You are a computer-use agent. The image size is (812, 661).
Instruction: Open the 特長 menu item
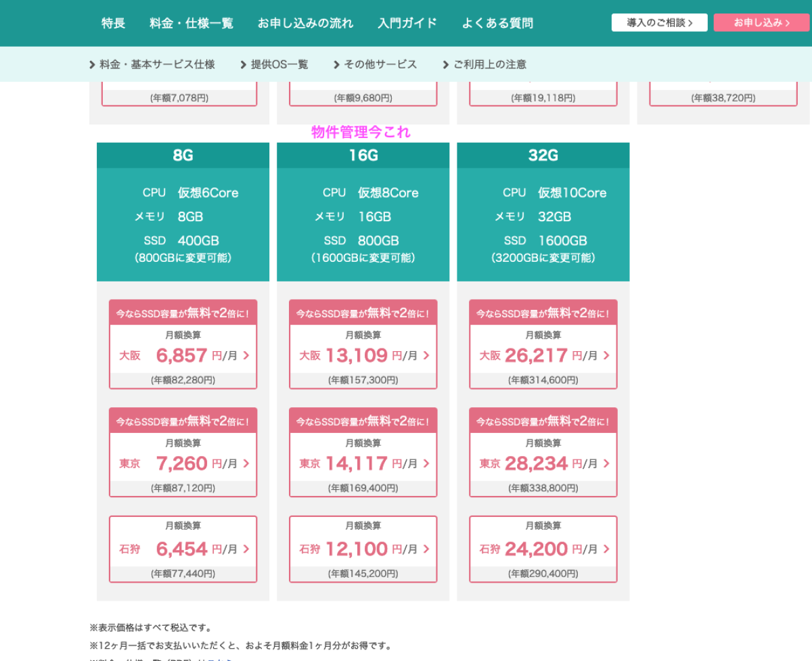pos(113,23)
